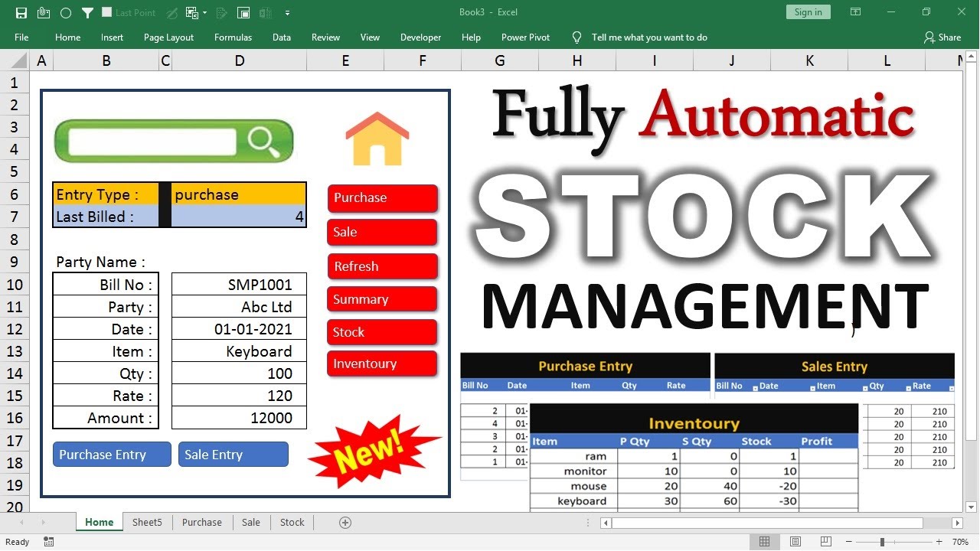The width and height of the screenshot is (980, 551).
Task: Click the circle shape icon in the quick access toolbar
Action: 66,13
